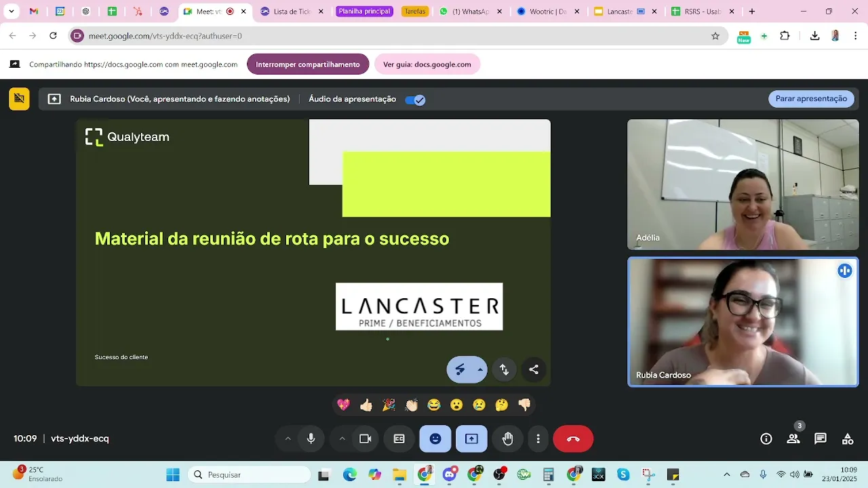
Task: Toggle the Áudio da apresentação switch
Action: click(x=415, y=100)
